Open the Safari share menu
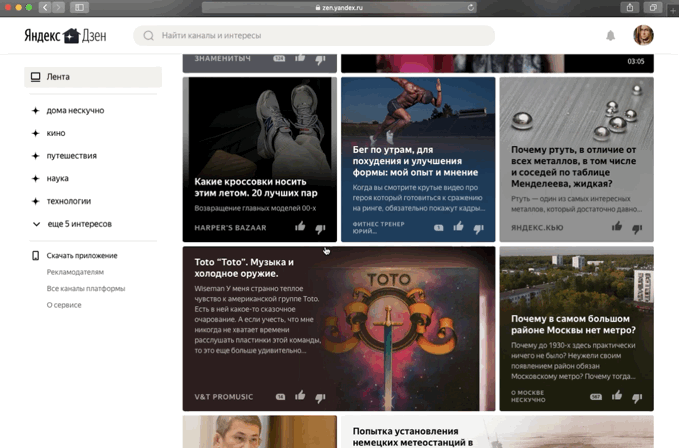 [630, 7]
